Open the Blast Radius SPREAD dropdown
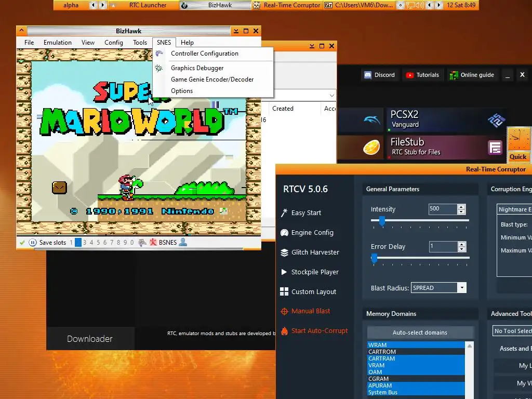 (x=461, y=288)
